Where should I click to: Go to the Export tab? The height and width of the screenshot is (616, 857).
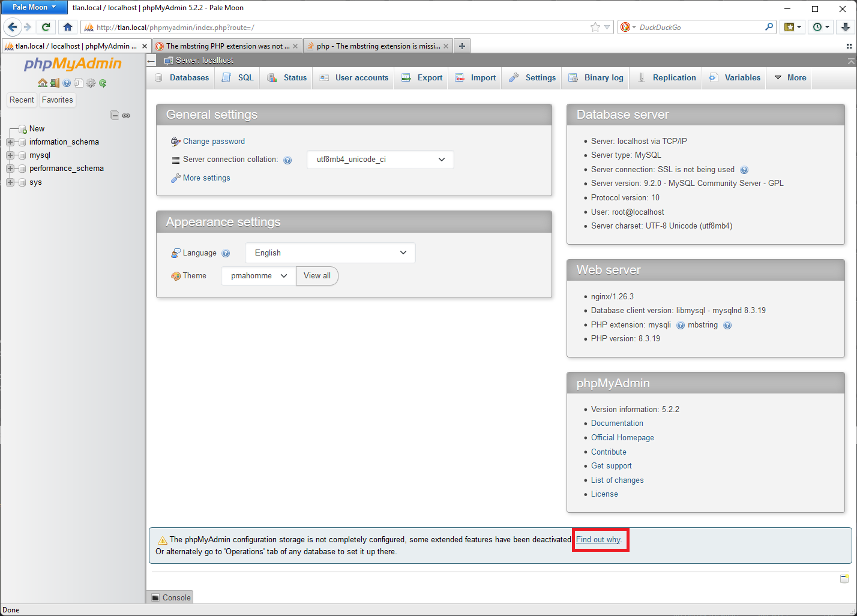pyautogui.click(x=422, y=78)
